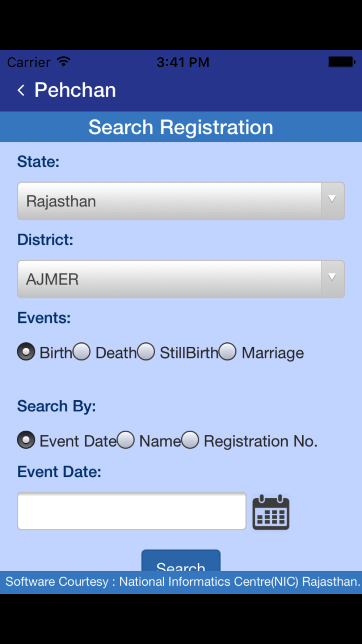362x644 pixels.
Task: Click the Search button
Action: (x=181, y=561)
